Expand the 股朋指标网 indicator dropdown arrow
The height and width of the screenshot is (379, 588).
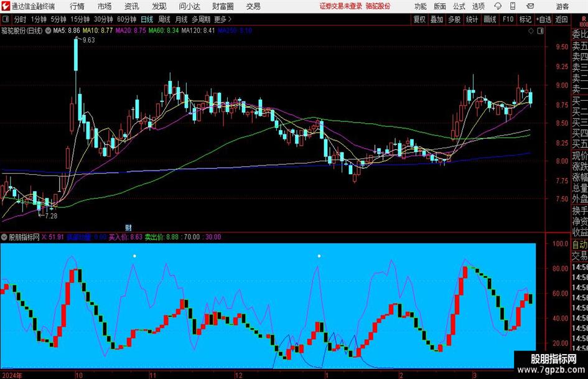(4, 237)
